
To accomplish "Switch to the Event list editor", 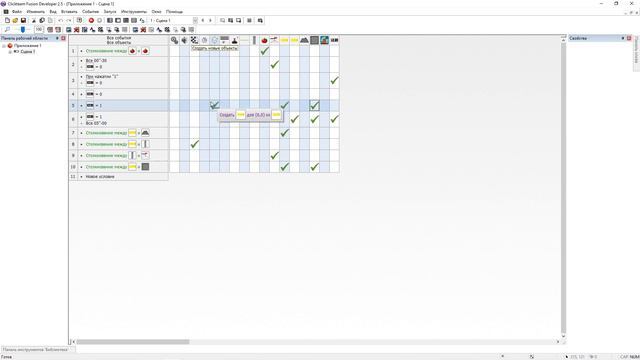I will pyautogui.click(x=134, y=20).
